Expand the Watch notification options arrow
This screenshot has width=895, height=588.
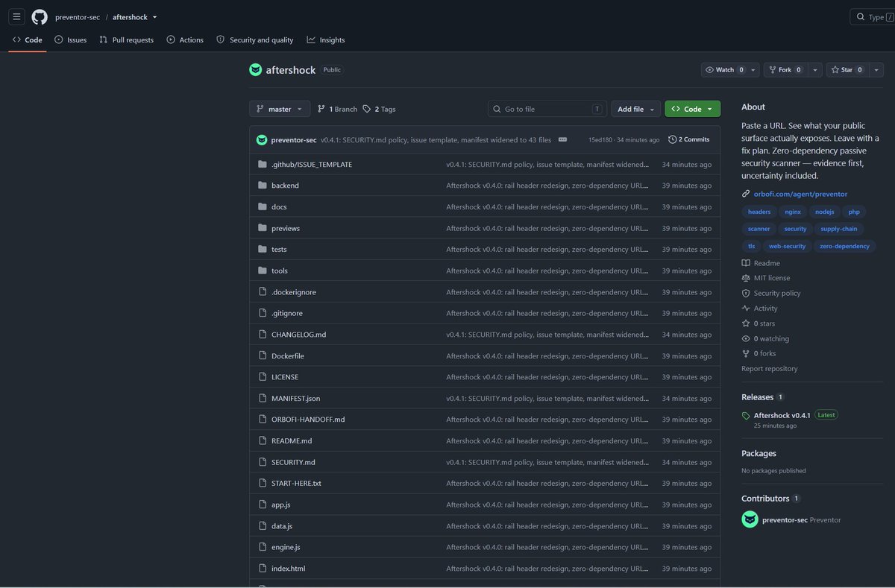pos(753,70)
